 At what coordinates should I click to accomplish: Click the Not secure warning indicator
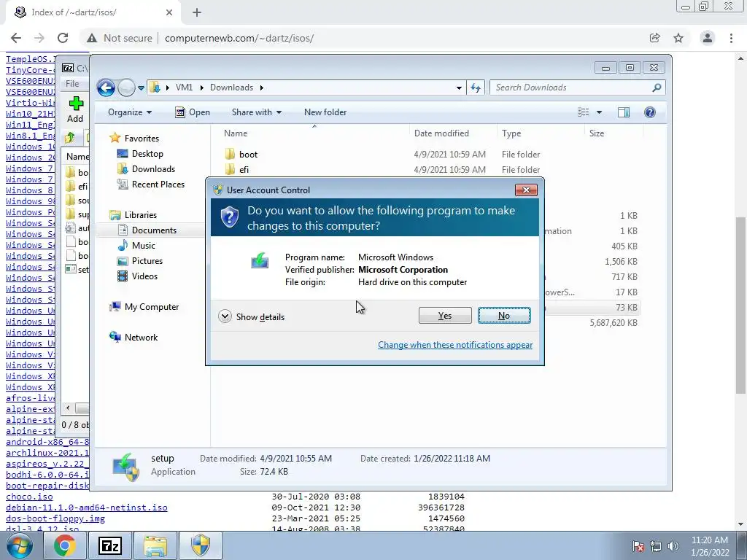(120, 38)
